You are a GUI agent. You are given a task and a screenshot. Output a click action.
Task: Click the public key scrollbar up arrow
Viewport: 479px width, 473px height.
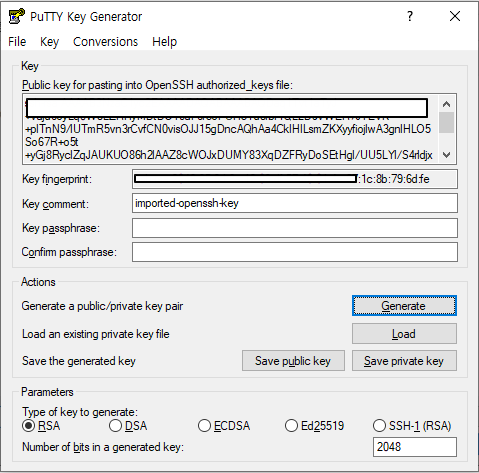coord(446,104)
